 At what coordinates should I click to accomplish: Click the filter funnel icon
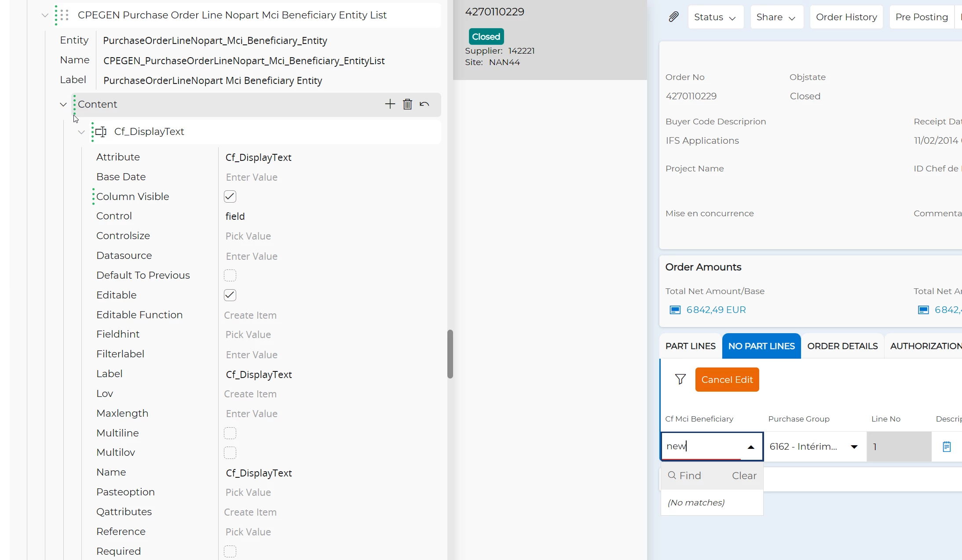point(680,379)
